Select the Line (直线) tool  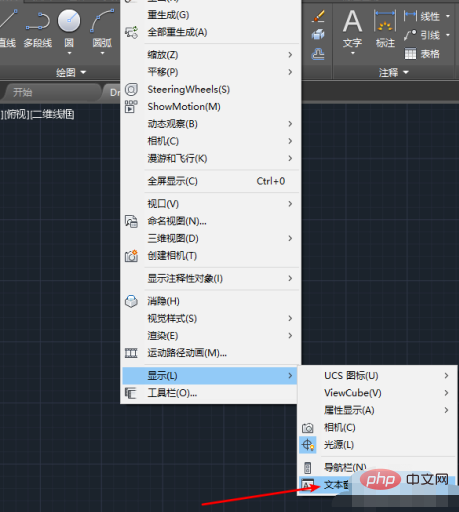[x=7, y=29]
